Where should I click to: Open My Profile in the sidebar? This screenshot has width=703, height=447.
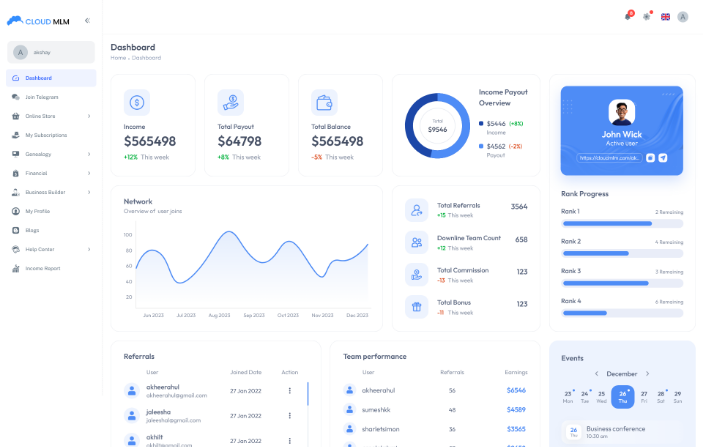(x=51, y=211)
